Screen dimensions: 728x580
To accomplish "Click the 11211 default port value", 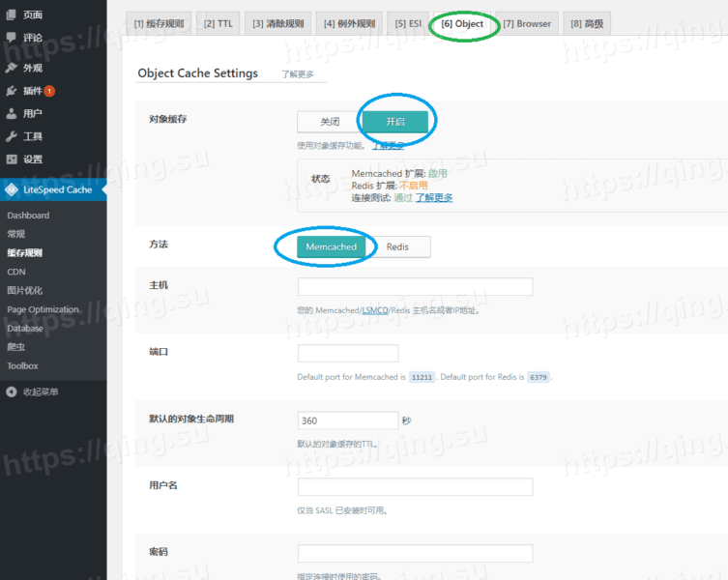I will point(422,377).
